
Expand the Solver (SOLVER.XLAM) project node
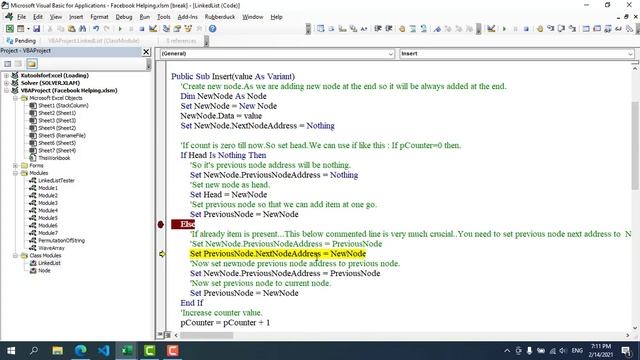[6, 83]
